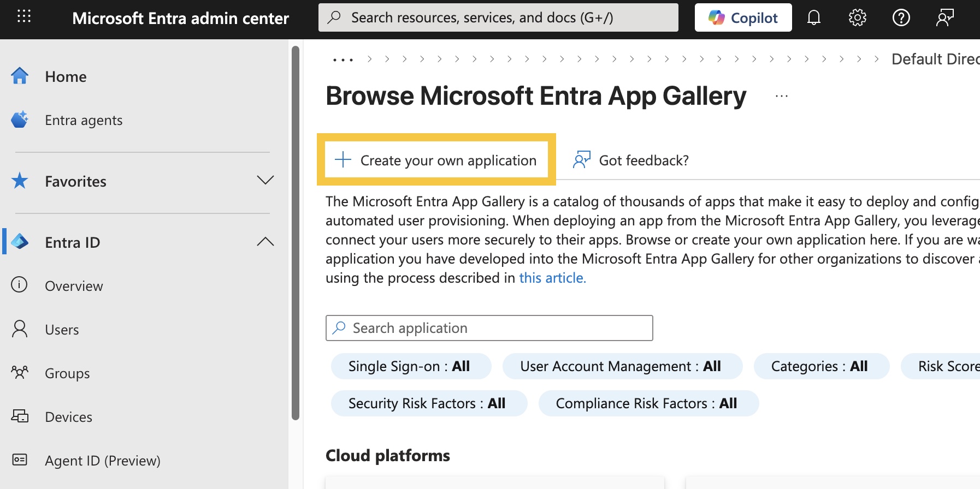Click the Entra agents icon

click(20, 120)
